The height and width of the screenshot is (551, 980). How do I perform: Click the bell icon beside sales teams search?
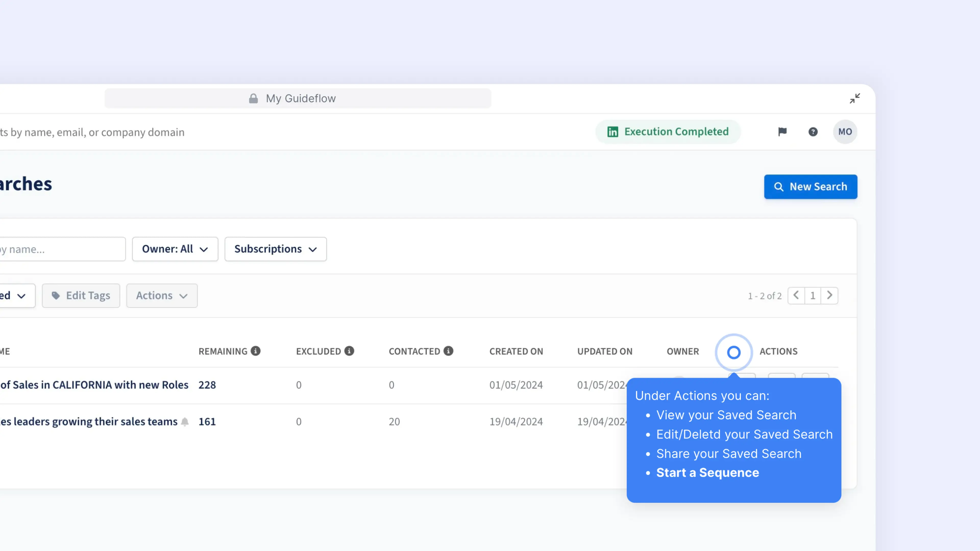click(x=185, y=421)
